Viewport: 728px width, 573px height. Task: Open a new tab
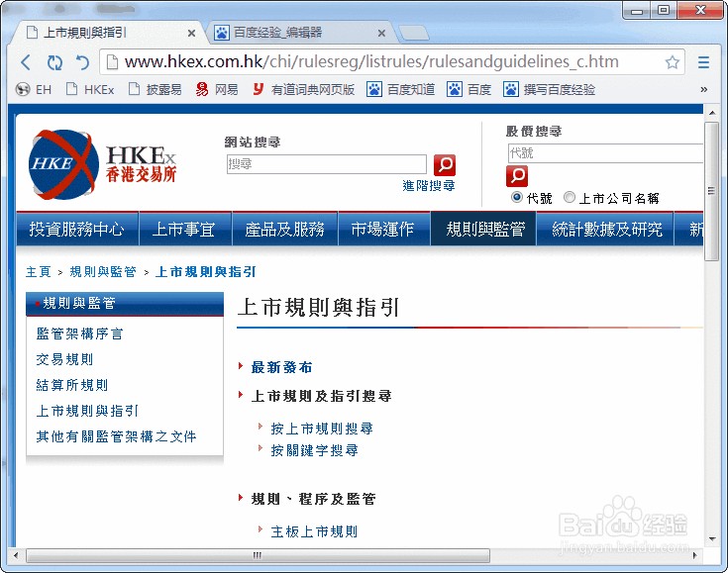coord(414,33)
